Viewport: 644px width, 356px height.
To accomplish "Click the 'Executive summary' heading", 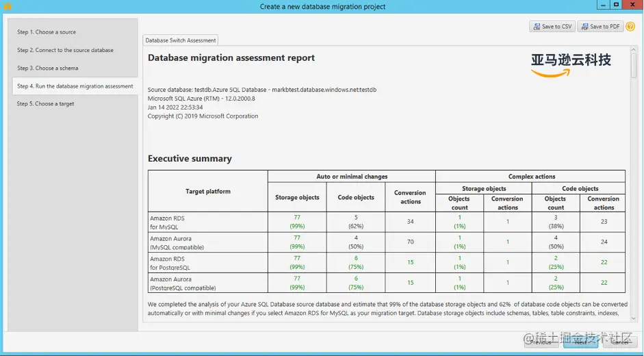I will click(x=190, y=159).
